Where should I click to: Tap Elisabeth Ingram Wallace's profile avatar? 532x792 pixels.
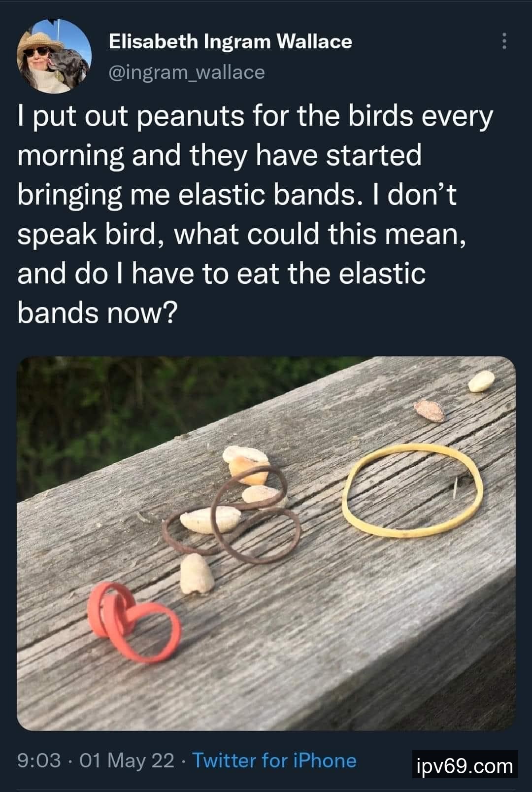54,56
